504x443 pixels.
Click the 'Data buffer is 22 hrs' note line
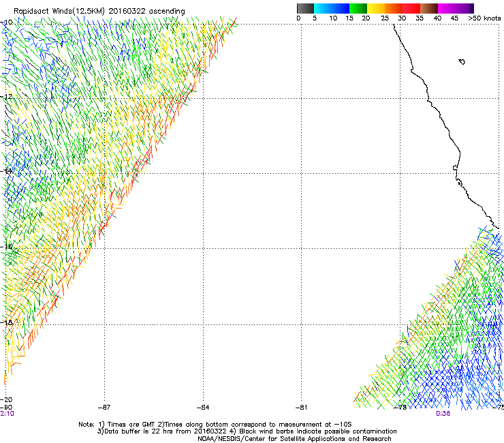click(x=247, y=431)
